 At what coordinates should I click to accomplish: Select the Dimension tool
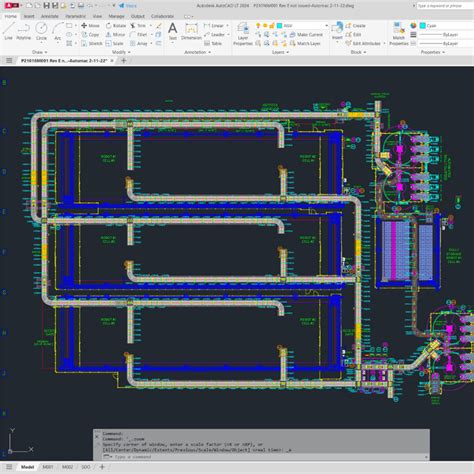coord(191,32)
